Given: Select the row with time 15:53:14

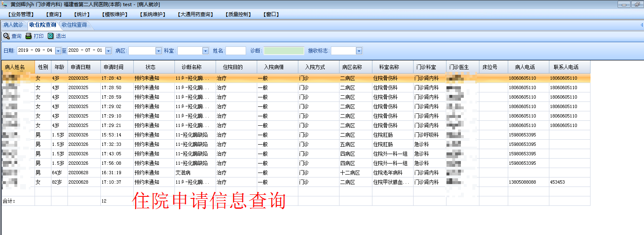Looking at the screenshot, I should 296,135.
